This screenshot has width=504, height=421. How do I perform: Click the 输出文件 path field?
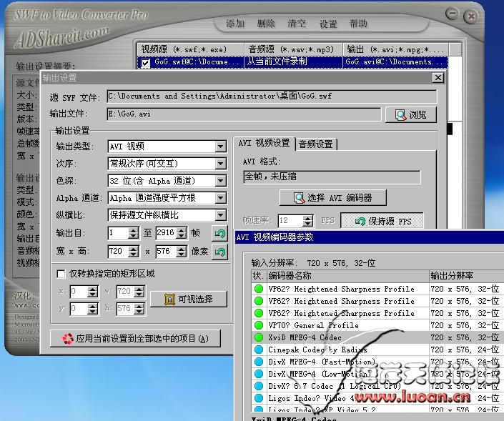pyautogui.click(x=244, y=114)
